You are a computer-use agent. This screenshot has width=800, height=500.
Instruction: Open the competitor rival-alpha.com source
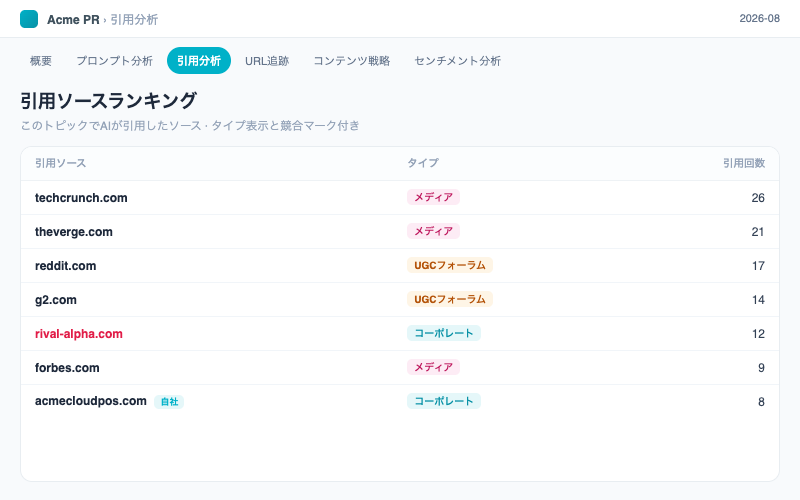pos(79,334)
